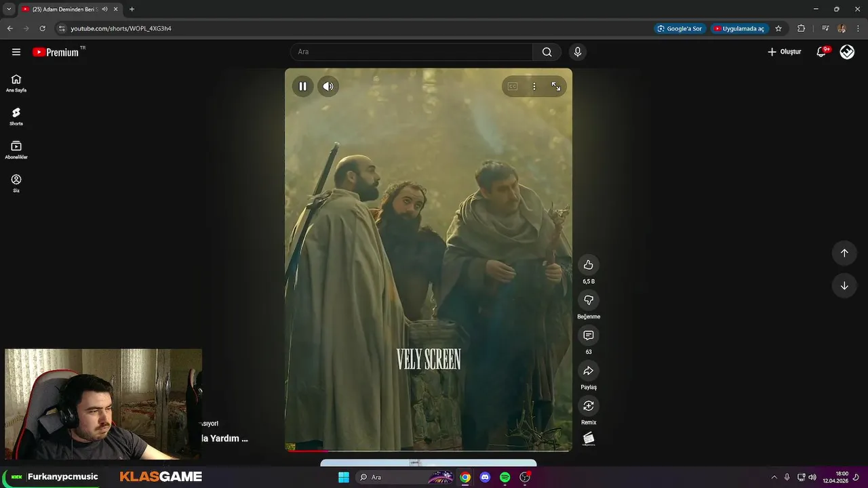Image resolution: width=868 pixels, height=488 pixels.
Task: Restore down the Chrome window
Action: (x=836, y=9)
